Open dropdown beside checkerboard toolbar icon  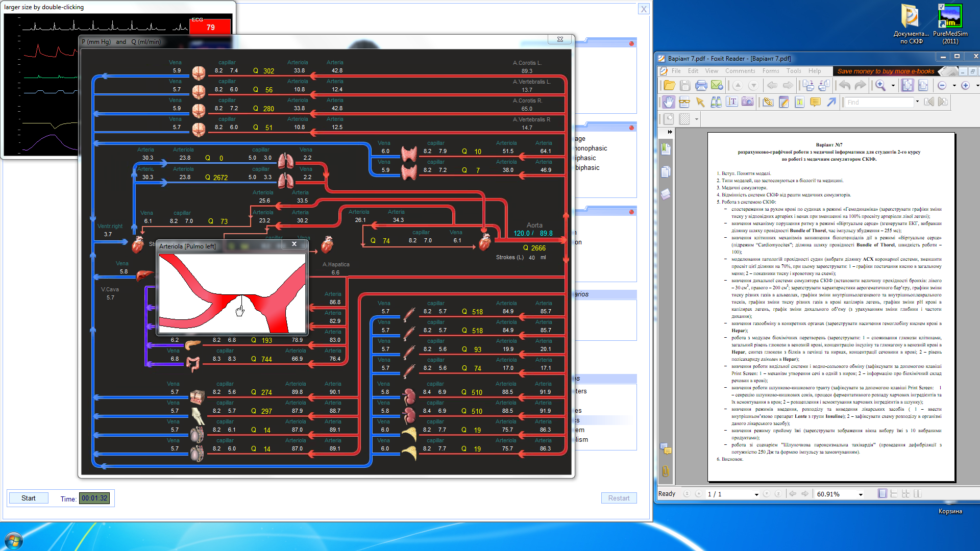(x=696, y=119)
